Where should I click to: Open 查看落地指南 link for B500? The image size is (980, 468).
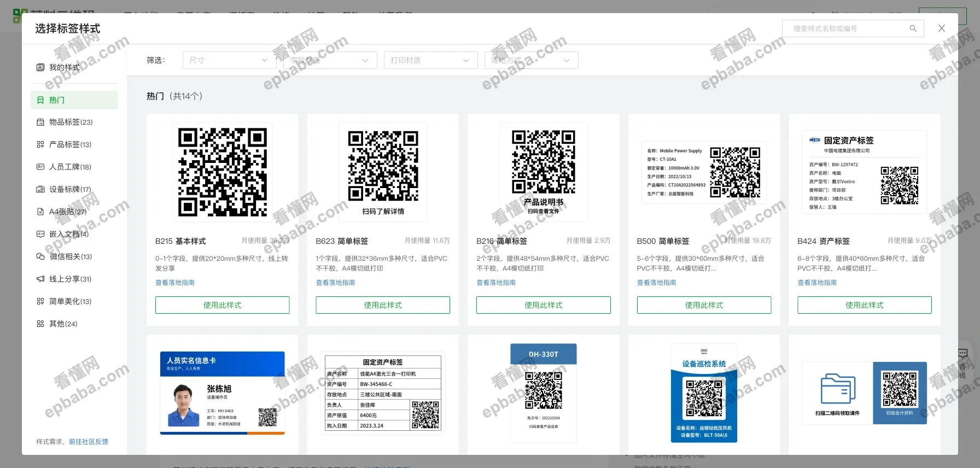[656, 283]
